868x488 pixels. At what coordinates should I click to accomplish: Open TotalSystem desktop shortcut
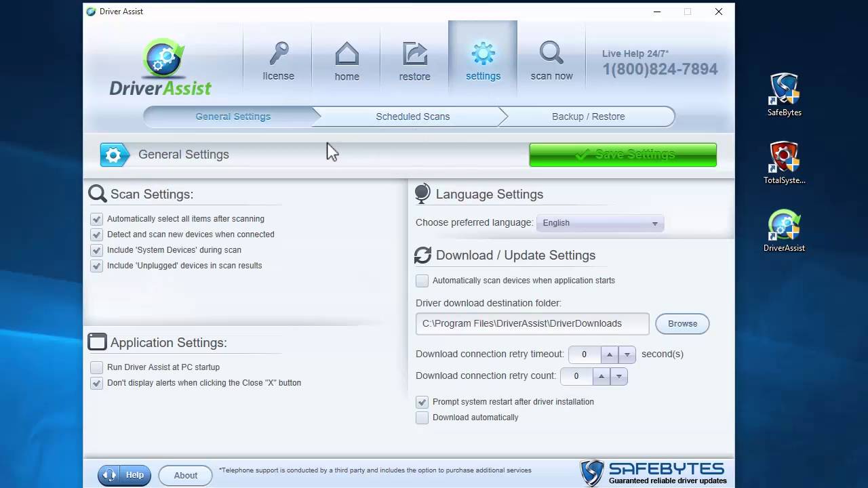785,163
